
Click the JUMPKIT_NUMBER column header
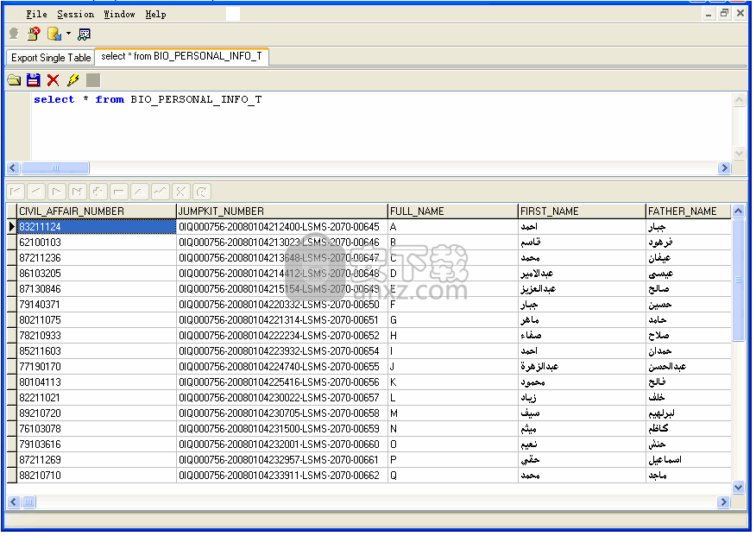pyautogui.click(x=282, y=211)
